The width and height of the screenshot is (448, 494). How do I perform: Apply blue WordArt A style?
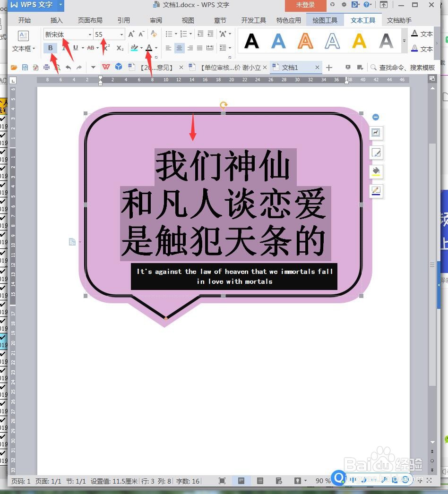pyautogui.click(x=278, y=41)
